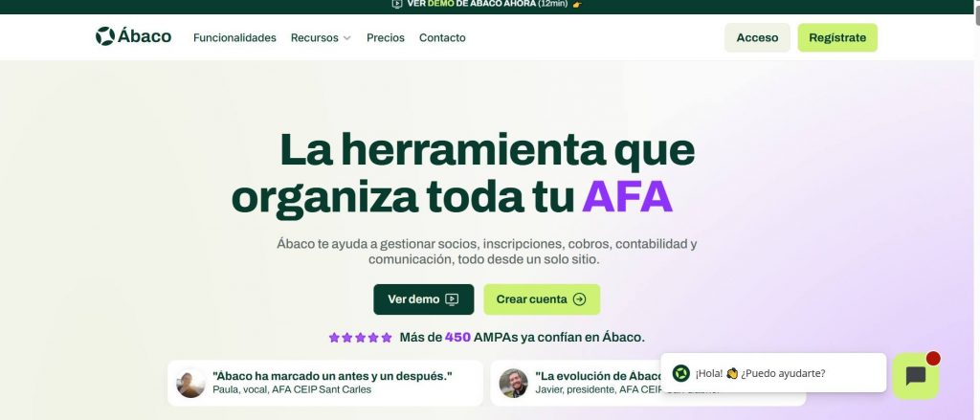Click the Acceso button
Viewport: 980px width, 420px height.
(x=757, y=37)
